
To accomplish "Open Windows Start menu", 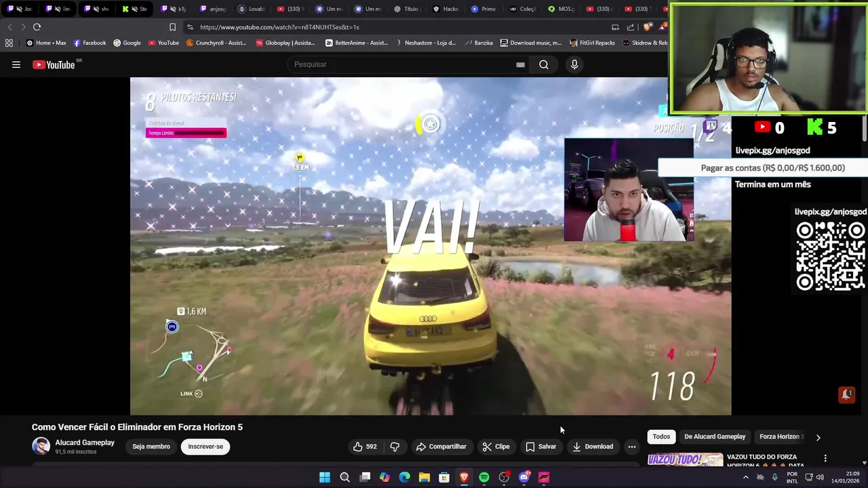I will click(x=325, y=477).
